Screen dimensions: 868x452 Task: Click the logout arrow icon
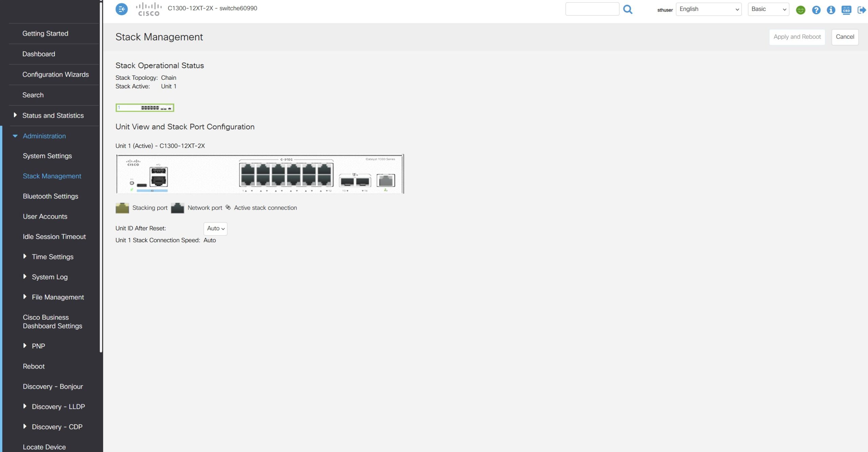861,10
